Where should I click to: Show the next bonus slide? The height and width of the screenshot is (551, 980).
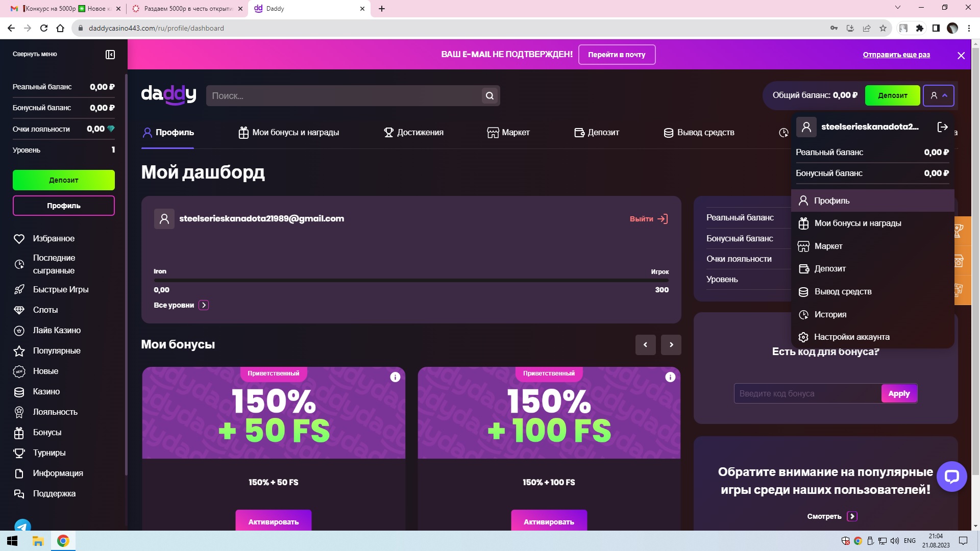click(x=671, y=345)
